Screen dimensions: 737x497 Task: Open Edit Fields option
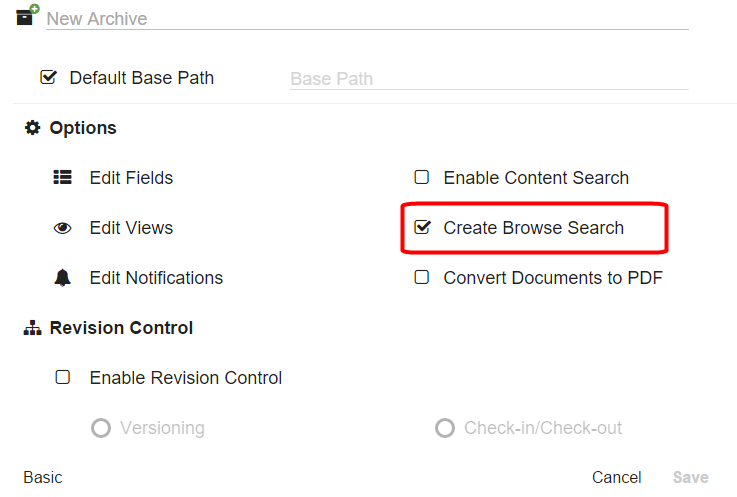pos(131,178)
